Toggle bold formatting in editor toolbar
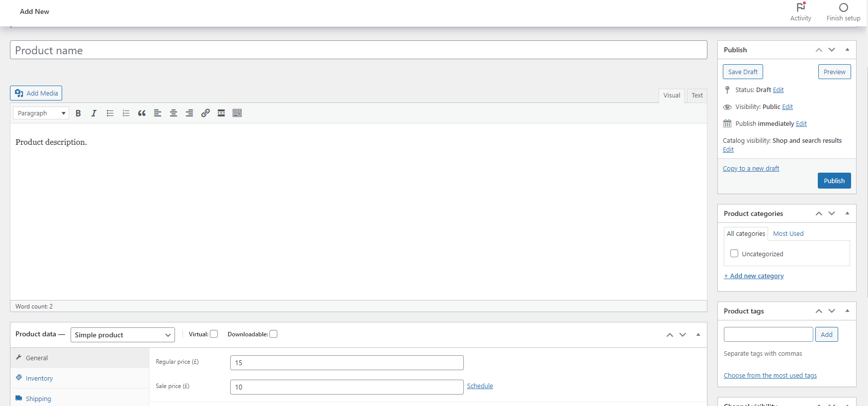The width and height of the screenshot is (868, 406). coord(78,113)
